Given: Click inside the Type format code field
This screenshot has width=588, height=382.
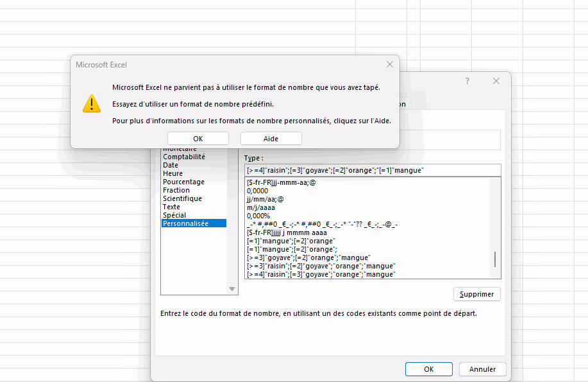Looking at the screenshot, I should [x=372, y=170].
